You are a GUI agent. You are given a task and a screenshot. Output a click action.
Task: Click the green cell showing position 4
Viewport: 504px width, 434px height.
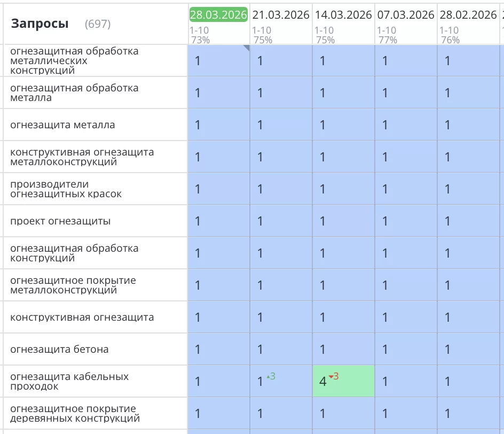[x=343, y=381]
